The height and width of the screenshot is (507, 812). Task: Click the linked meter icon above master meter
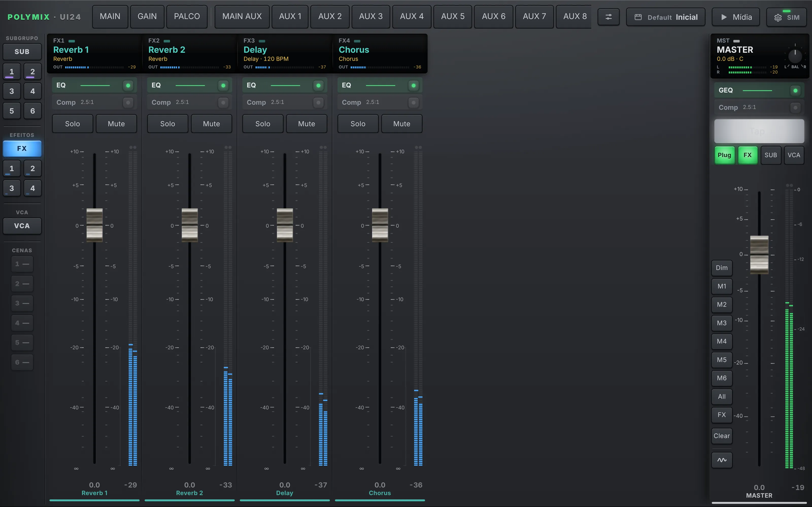coord(789,185)
